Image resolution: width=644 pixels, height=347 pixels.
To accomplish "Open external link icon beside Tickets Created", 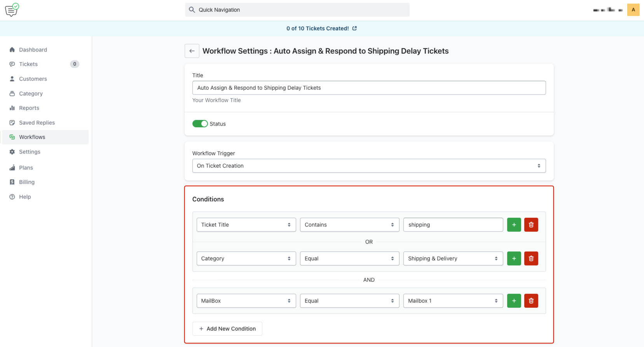I will click(x=354, y=28).
